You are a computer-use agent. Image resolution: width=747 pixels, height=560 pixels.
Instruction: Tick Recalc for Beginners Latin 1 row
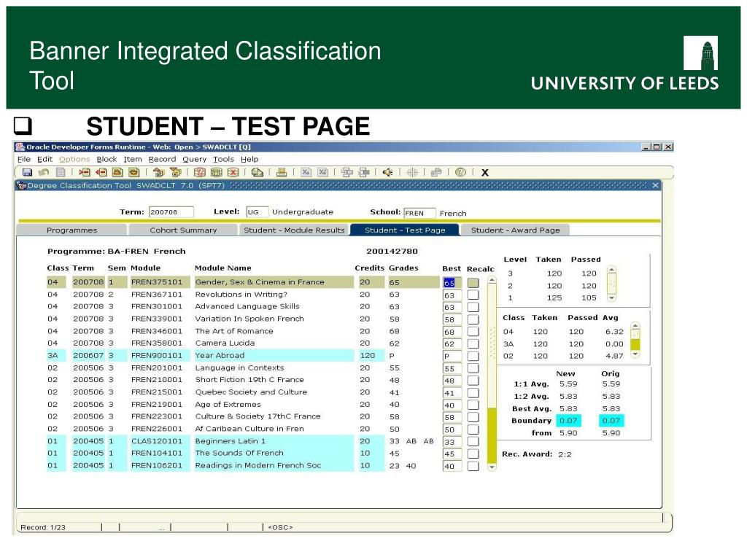(473, 441)
